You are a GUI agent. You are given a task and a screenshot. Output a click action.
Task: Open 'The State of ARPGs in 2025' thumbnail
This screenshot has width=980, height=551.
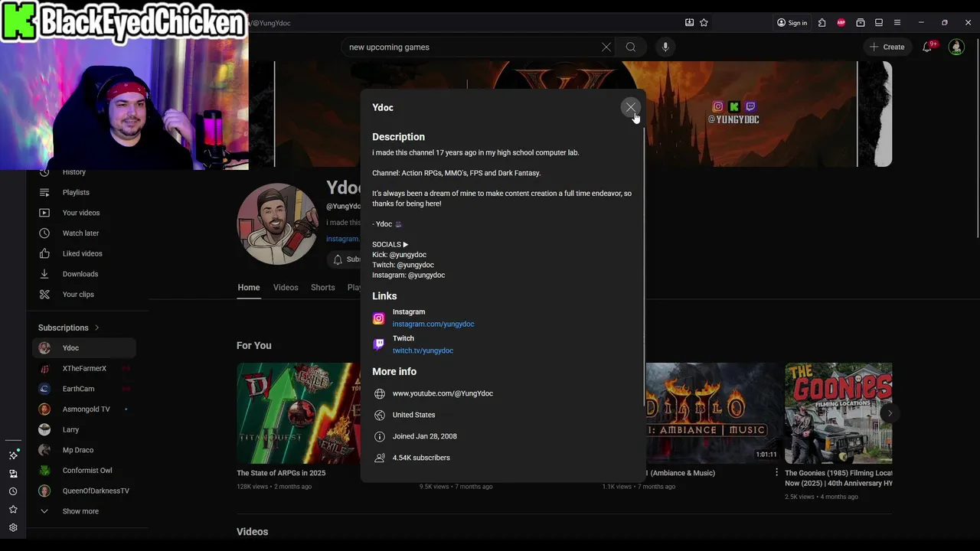click(299, 413)
